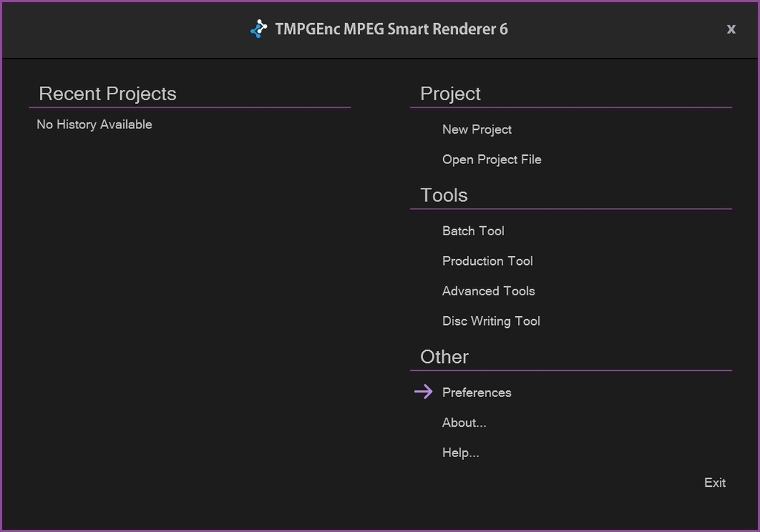Launch the Disc Writing Tool
The width and height of the screenshot is (760, 532).
point(491,321)
